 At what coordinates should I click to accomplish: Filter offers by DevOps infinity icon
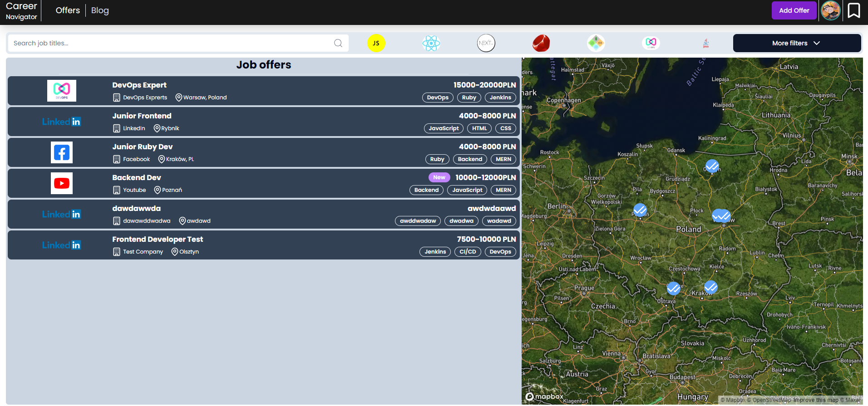point(651,43)
